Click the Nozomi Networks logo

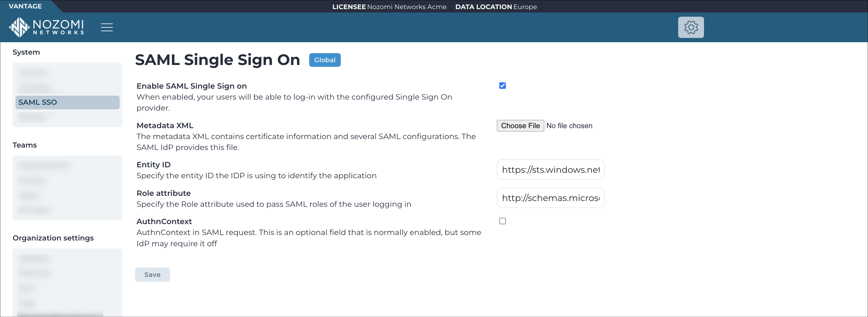pos(46,27)
